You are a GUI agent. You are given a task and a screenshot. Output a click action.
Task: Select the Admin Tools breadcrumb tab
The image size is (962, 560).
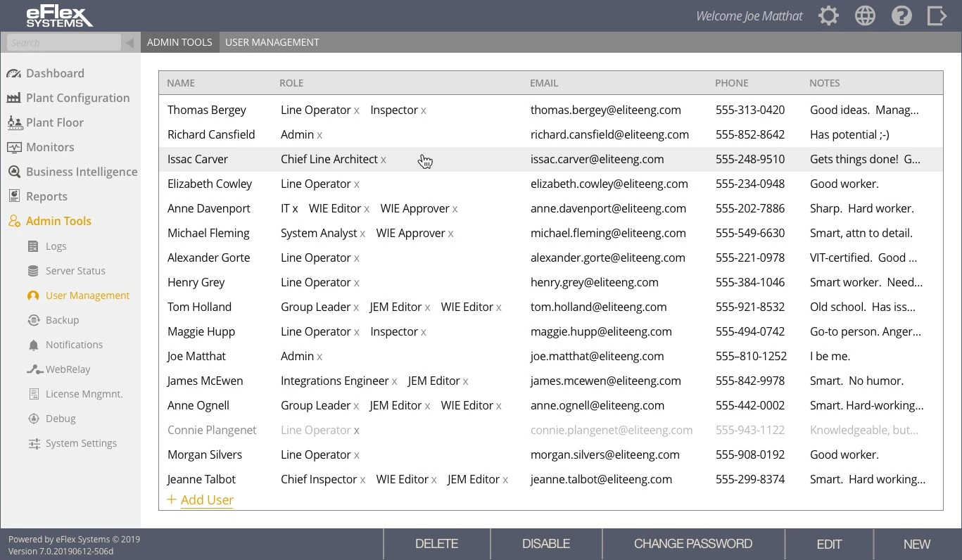click(x=179, y=42)
